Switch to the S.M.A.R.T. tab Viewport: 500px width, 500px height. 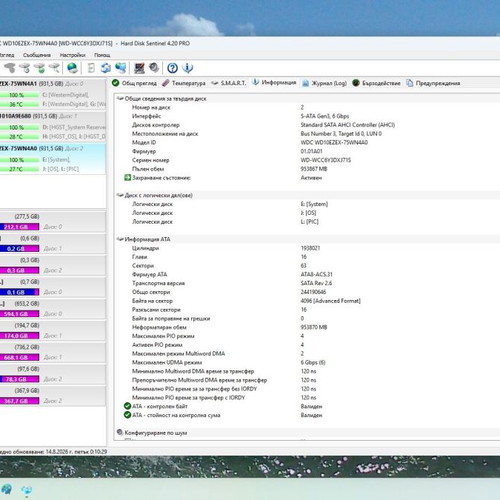[229, 83]
